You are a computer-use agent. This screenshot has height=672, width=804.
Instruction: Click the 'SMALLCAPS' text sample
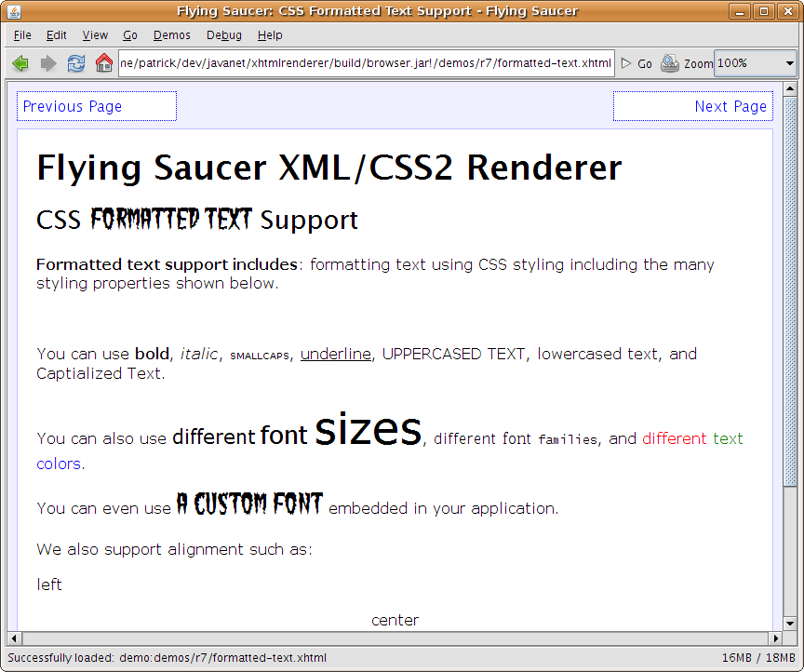click(260, 356)
